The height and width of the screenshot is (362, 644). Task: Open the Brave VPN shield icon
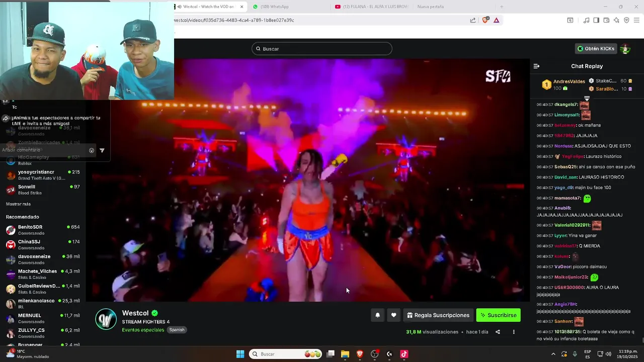click(x=626, y=20)
